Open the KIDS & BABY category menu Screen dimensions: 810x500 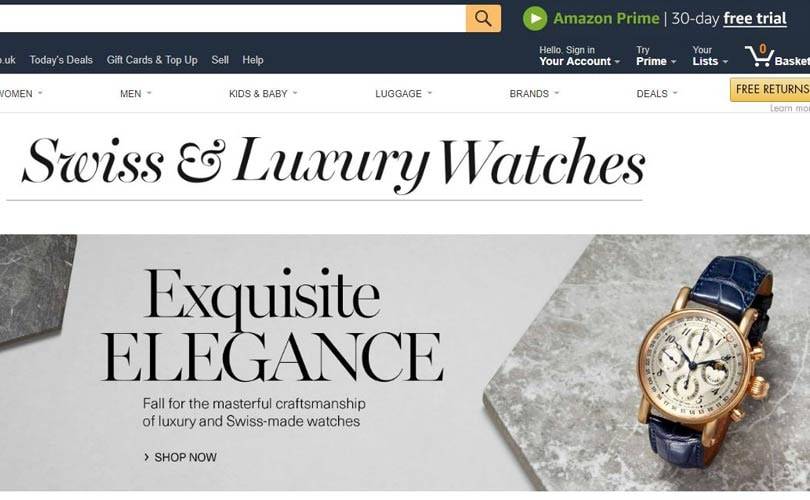[263, 93]
